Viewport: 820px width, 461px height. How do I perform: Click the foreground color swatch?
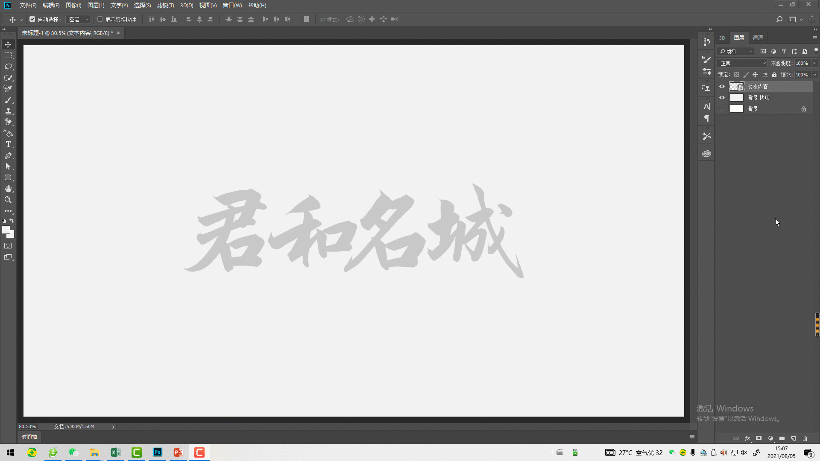click(x=6, y=229)
